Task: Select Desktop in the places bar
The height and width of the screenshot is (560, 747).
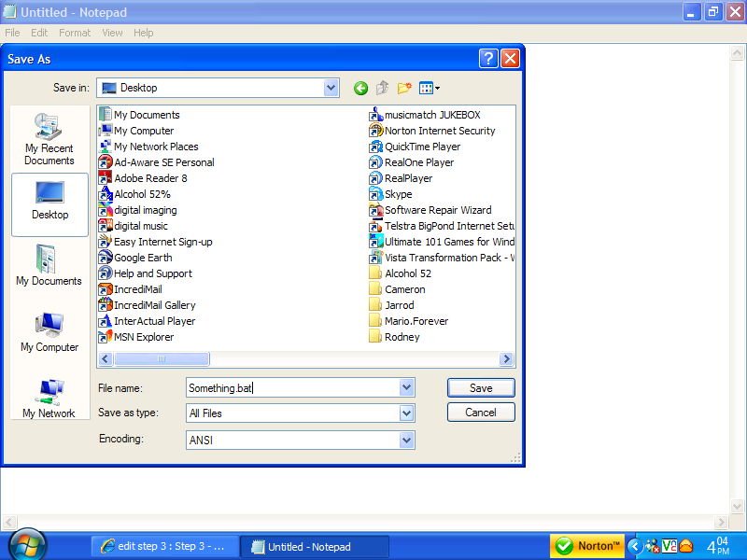Action: coord(49,204)
